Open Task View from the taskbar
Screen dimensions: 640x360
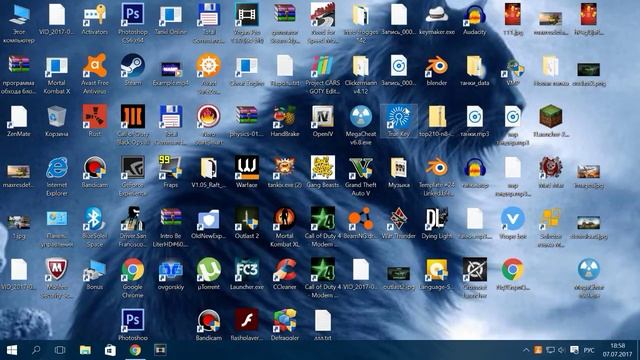(x=60, y=350)
